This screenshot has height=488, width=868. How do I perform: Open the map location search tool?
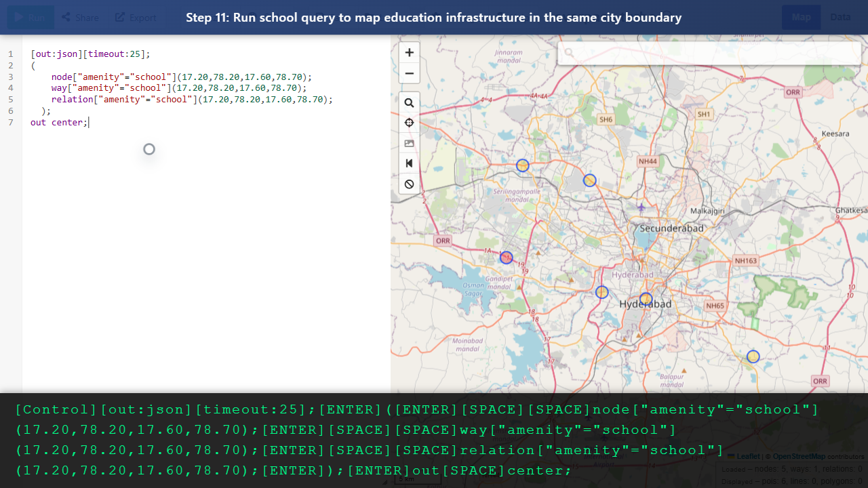[x=409, y=102]
